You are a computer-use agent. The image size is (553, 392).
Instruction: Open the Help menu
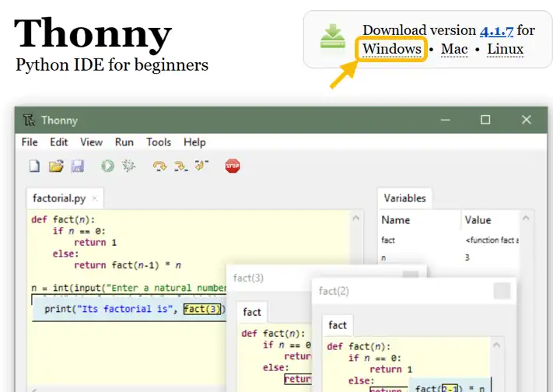click(x=194, y=142)
